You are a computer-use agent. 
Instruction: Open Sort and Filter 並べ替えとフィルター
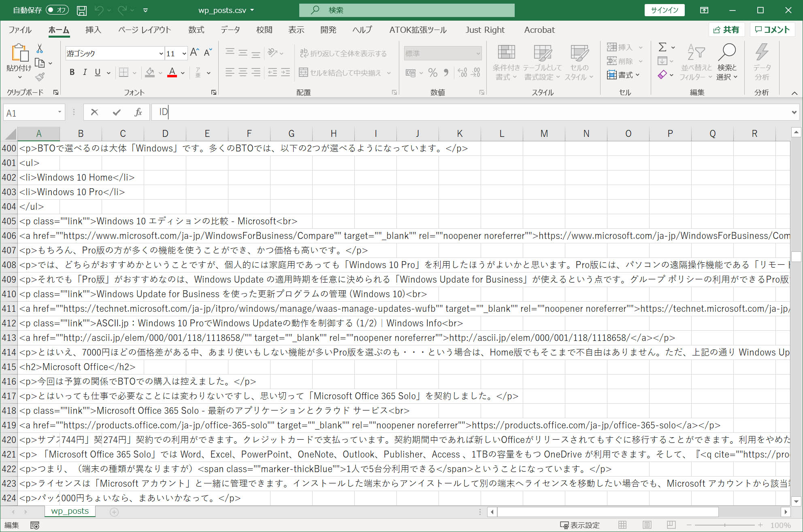coord(696,62)
